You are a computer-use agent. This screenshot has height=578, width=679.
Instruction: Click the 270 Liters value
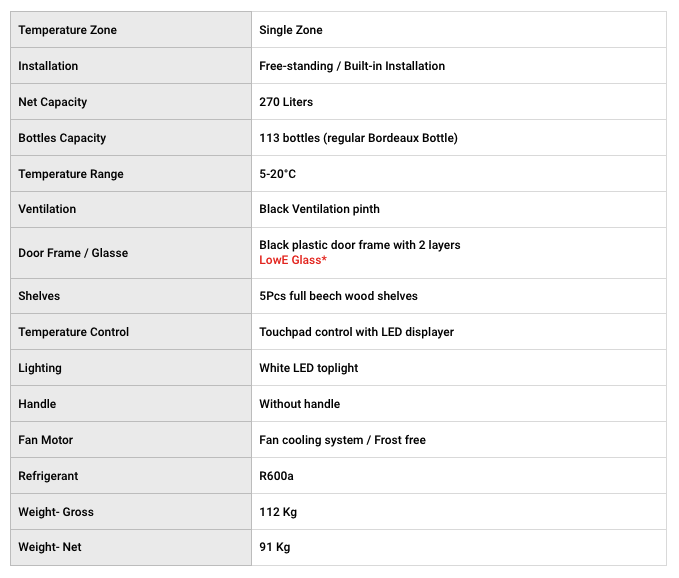coord(286,102)
